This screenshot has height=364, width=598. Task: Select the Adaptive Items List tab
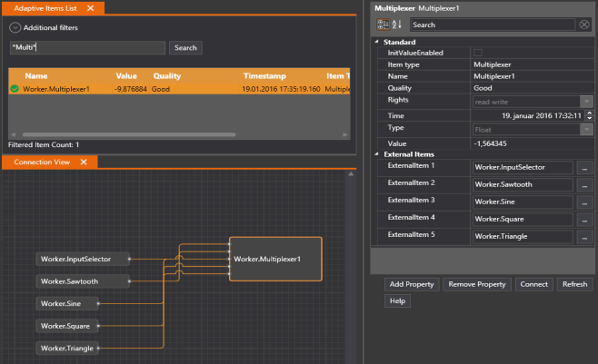[x=45, y=7]
